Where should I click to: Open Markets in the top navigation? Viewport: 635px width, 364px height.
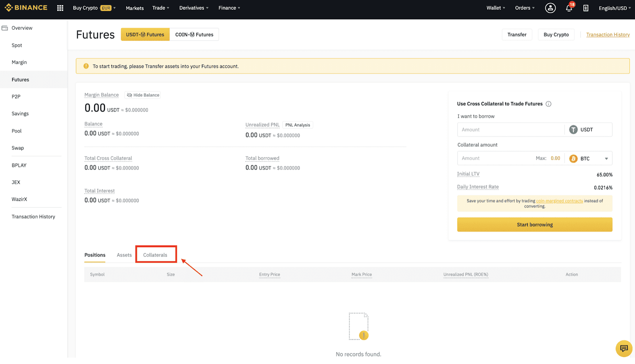click(x=135, y=8)
